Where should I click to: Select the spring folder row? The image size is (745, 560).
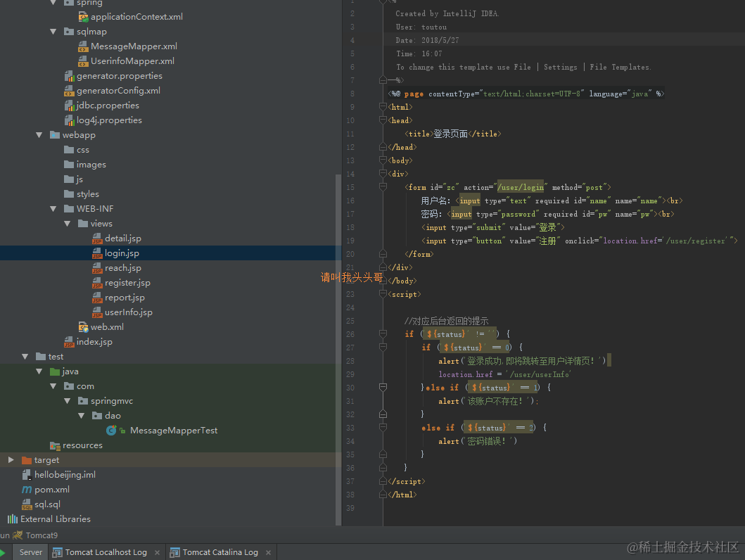[x=170, y=3]
